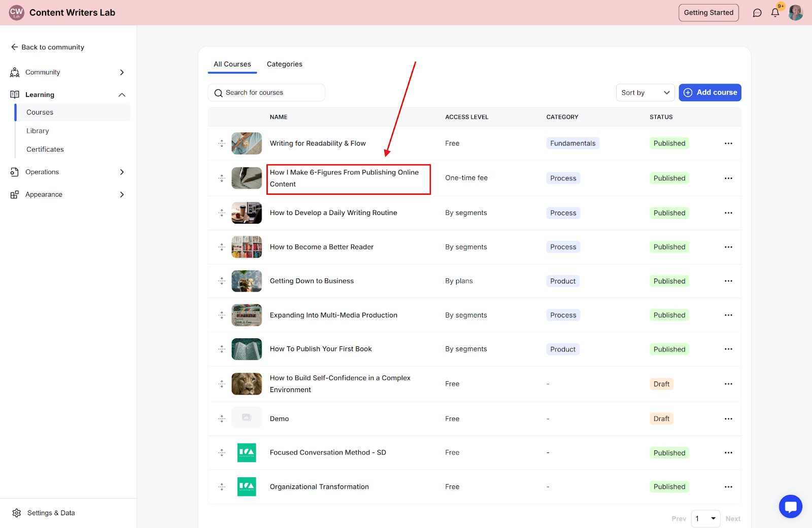Image resolution: width=812 pixels, height=528 pixels.
Task: Click the user profile avatar
Action: [795, 13]
